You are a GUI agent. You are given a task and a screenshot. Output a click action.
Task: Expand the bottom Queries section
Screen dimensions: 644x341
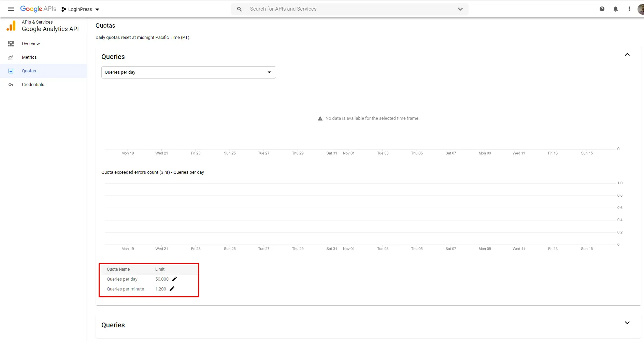click(x=627, y=323)
